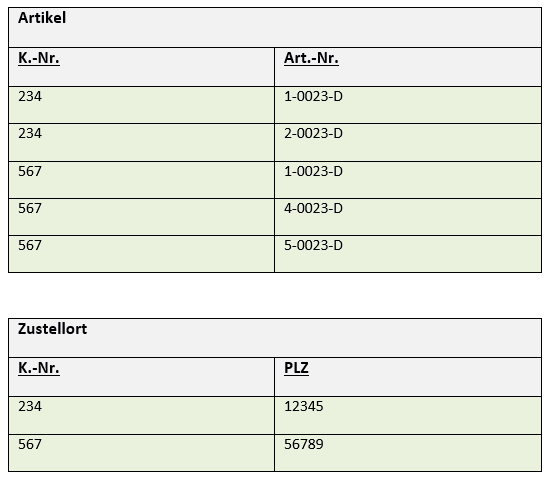The width and height of the screenshot is (549, 480).
Task: Select K.-Nr. 567 beside article 5-0023-D
Action: coord(141,254)
